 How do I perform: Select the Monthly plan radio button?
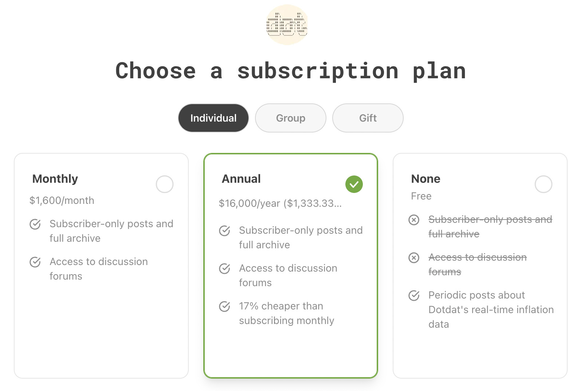click(x=164, y=185)
